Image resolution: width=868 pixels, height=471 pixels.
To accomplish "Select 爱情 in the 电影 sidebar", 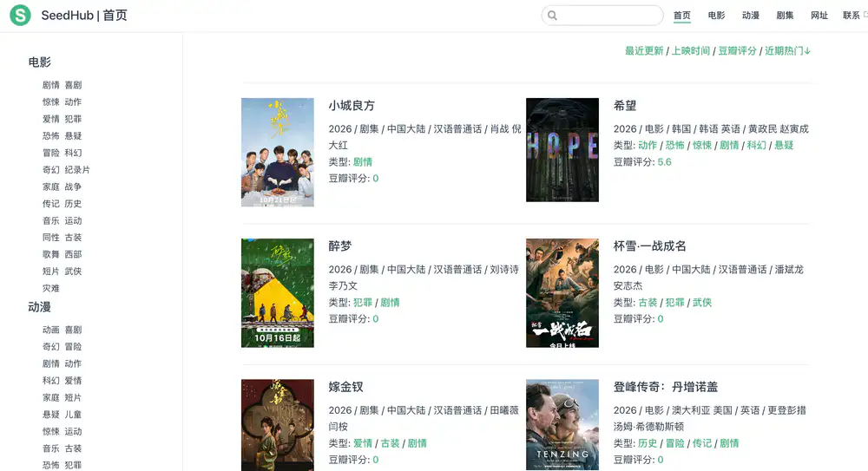I will 51,119.
